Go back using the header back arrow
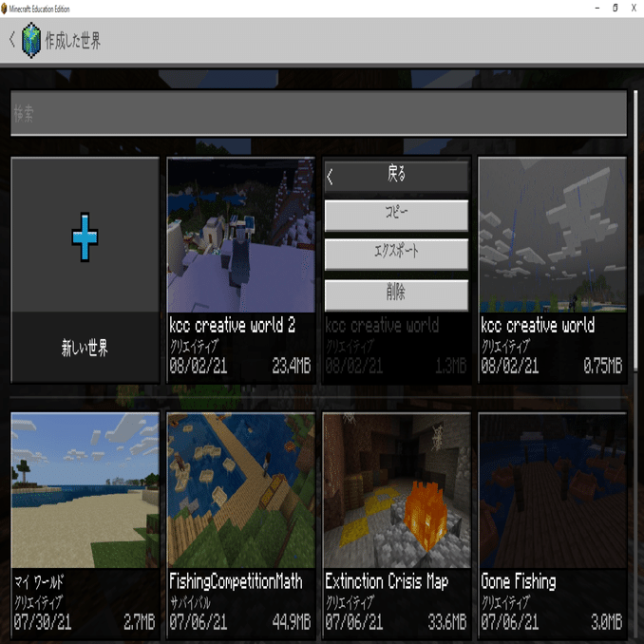644x644 pixels. [x=12, y=40]
